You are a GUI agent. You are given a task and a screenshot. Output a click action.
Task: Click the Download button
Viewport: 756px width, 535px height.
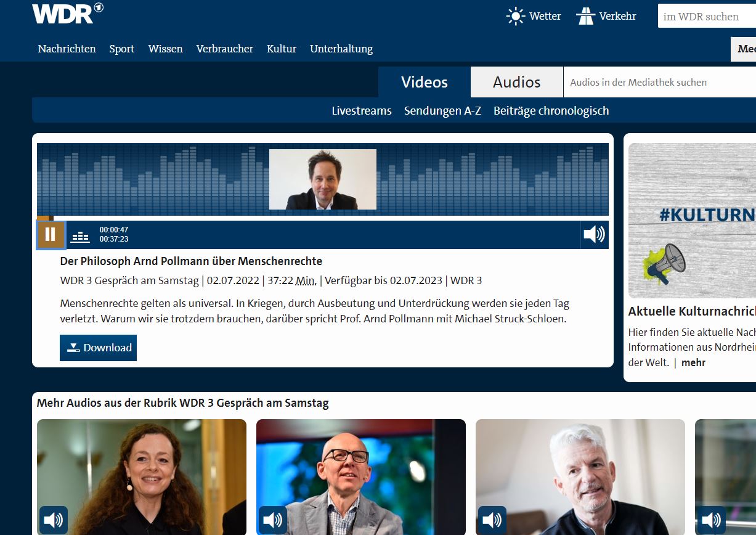(x=98, y=348)
